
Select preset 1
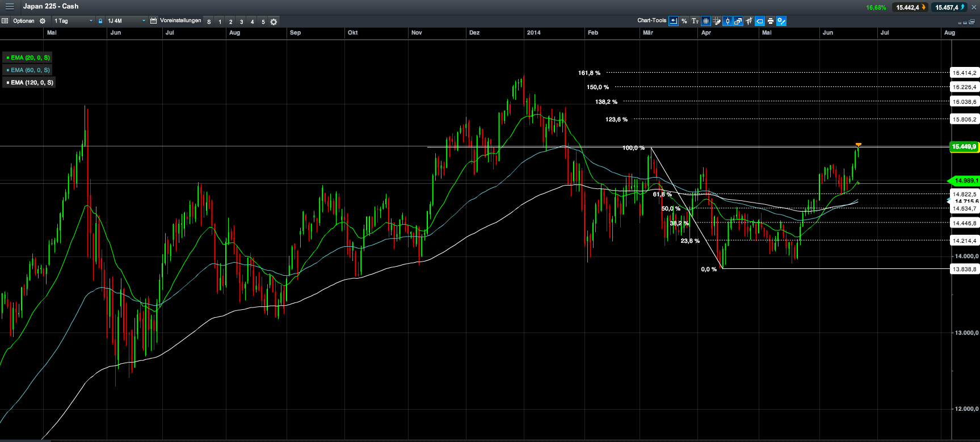(x=220, y=22)
